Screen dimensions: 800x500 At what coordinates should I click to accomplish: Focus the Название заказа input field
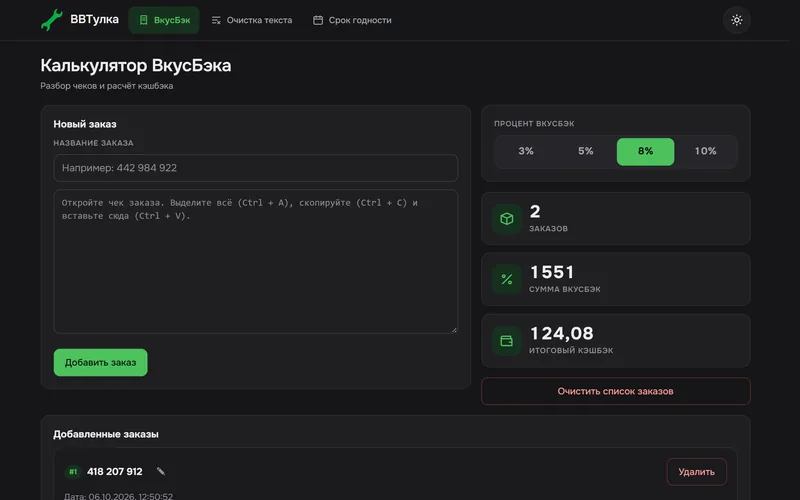tap(256, 168)
